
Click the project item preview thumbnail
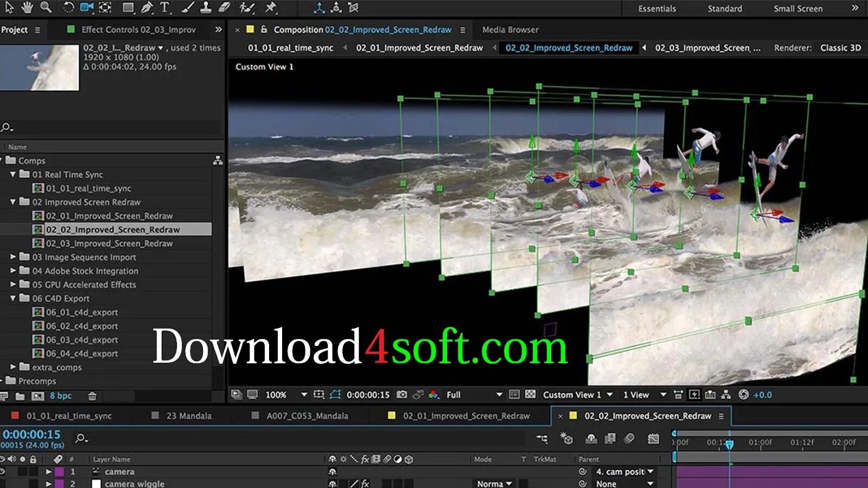point(39,67)
